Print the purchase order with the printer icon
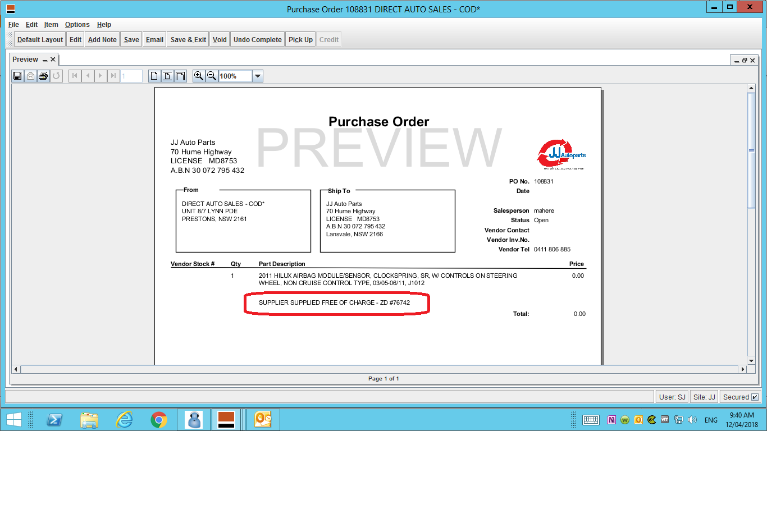Viewport: 767px width, 532px height. pyautogui.click(x=43, y=76)
